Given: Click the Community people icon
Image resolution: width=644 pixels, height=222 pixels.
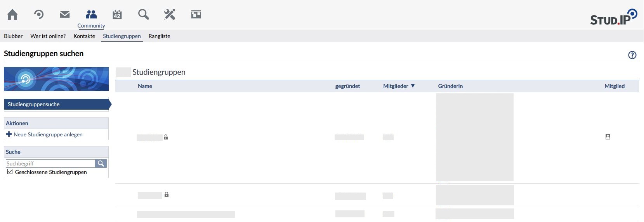Looking at the screenshot, I should click(x=91, y=15).
